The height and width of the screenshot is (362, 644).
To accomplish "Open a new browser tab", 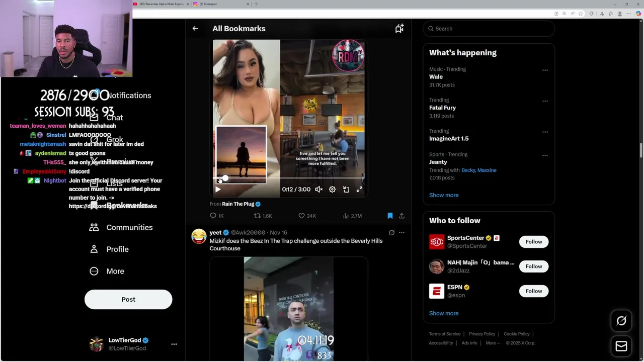I will tap(256, 4).
